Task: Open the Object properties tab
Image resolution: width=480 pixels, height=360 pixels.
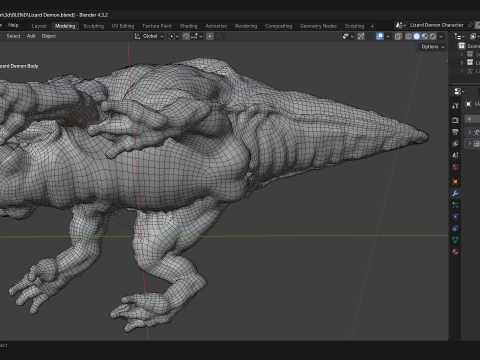Action: pyautogui.click(x=455, y=182)
